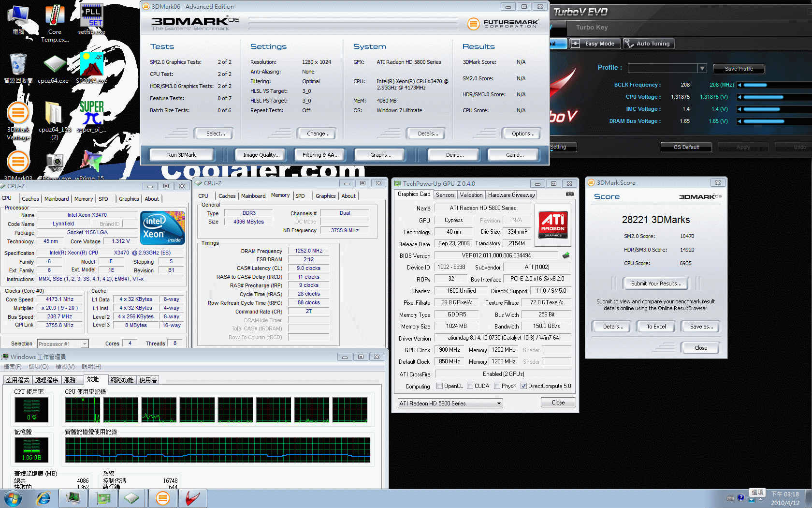Switch to Caches tab in left CPU-Z window

[x=30, y=199]
